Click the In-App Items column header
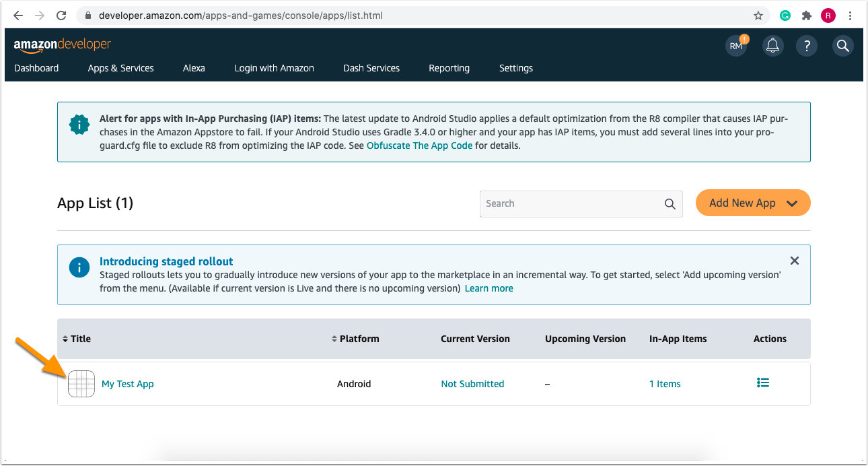This screenshot has height=466, width=868. pos(678,339)
